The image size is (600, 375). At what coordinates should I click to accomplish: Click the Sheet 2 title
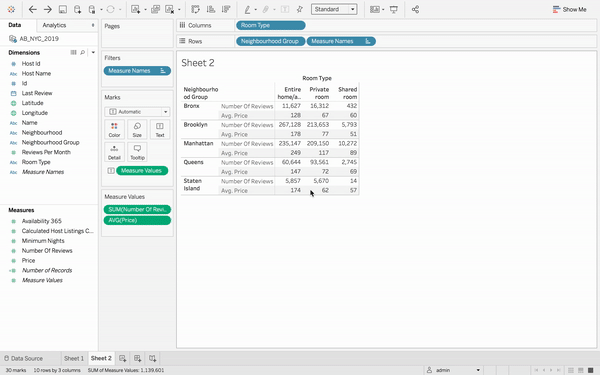pyautogui.click(x=198, y=63)
